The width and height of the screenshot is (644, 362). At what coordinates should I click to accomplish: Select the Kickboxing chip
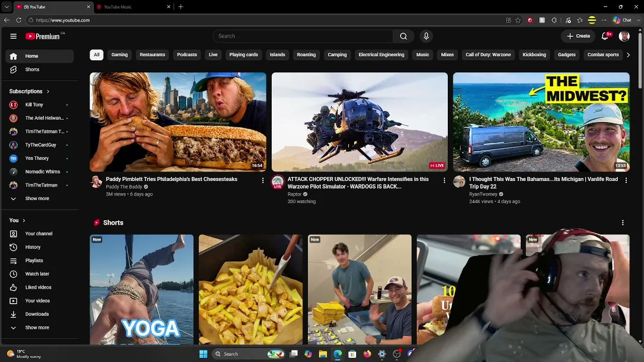[534, 55]
